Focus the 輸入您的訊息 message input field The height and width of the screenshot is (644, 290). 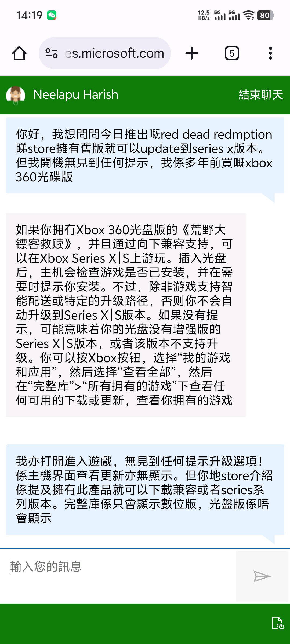point(118,576)
